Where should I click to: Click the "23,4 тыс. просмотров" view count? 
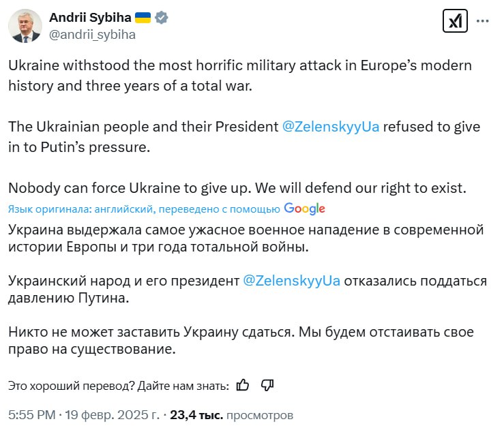tap(231, 414)
